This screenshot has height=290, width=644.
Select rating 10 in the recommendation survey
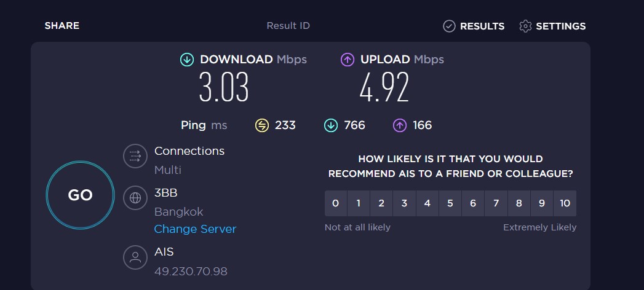[x=565, y=203]
